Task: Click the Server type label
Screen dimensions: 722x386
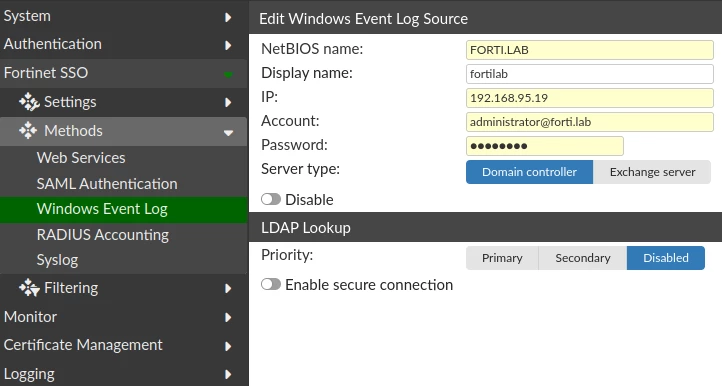Action: [x=300, y=169]
